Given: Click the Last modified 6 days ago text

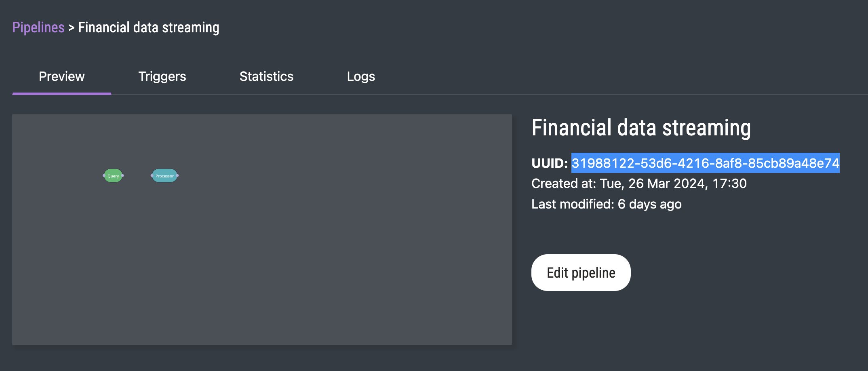Looking at the screenshot, I should pyautogui.click(x=606, y=204).
